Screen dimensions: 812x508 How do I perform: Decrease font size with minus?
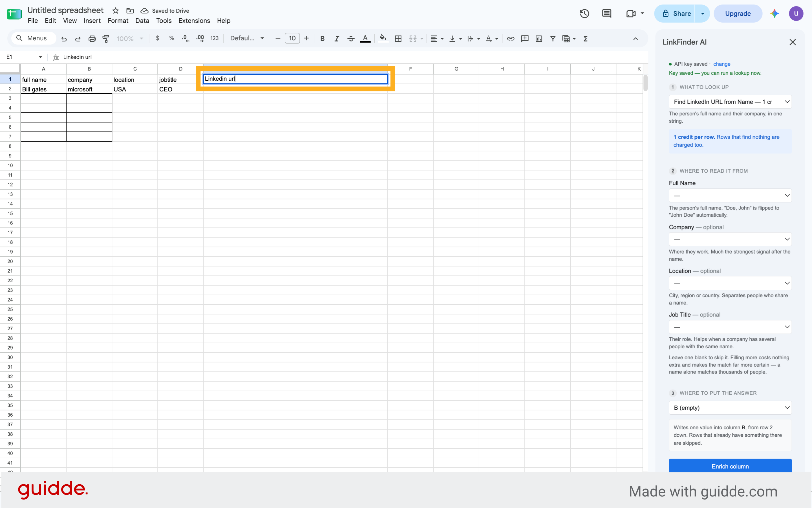pos(278,38)
